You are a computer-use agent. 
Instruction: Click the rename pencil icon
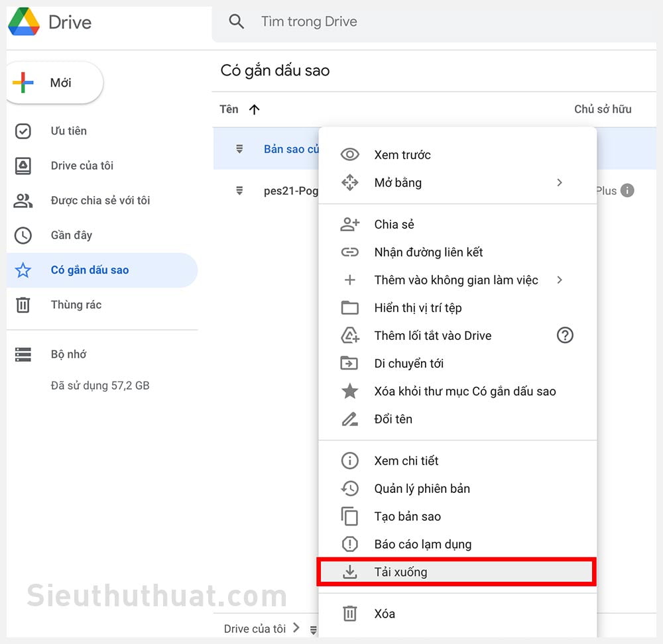(x=349, y=419)
